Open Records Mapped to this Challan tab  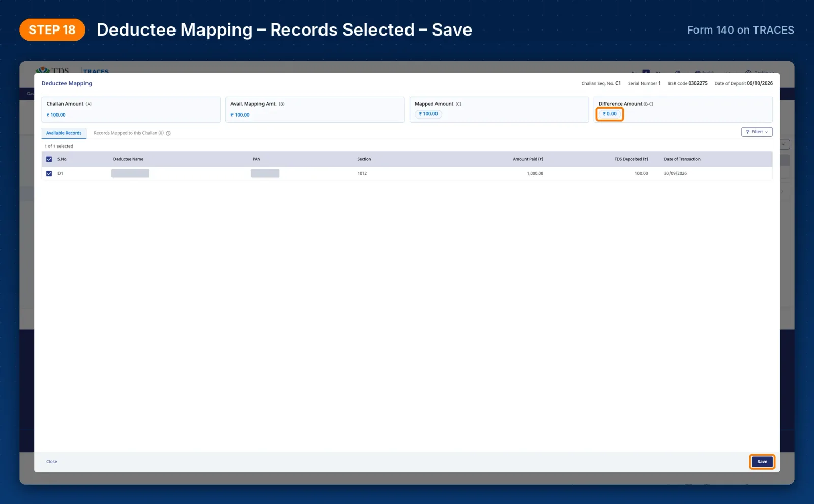[x=129, y=133]
